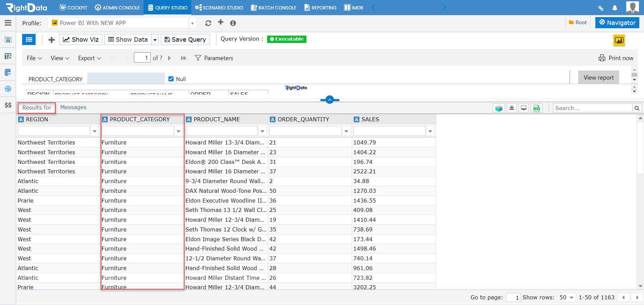Open the Profile dropdown for Power BI

pyautogui.click(x=192, y=23)
